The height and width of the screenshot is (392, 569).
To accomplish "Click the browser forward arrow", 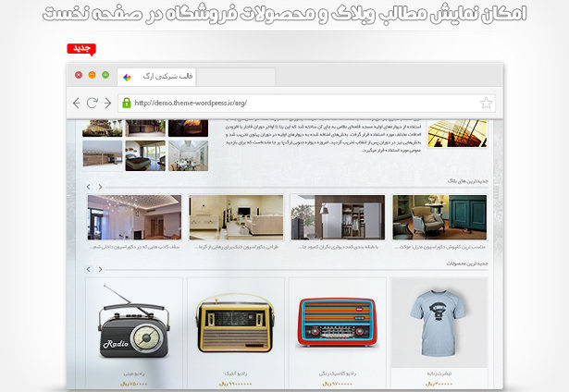I will point(107,103).
